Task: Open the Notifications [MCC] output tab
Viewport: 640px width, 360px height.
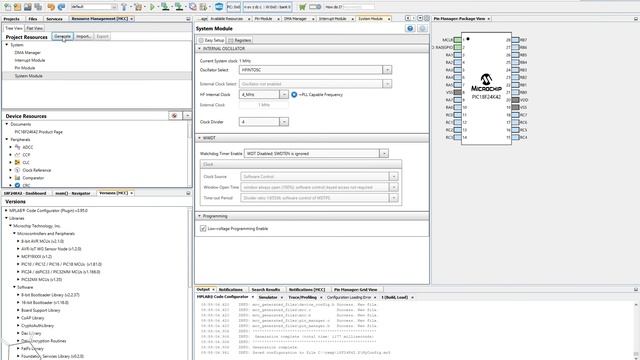Action: click(307, 289)
